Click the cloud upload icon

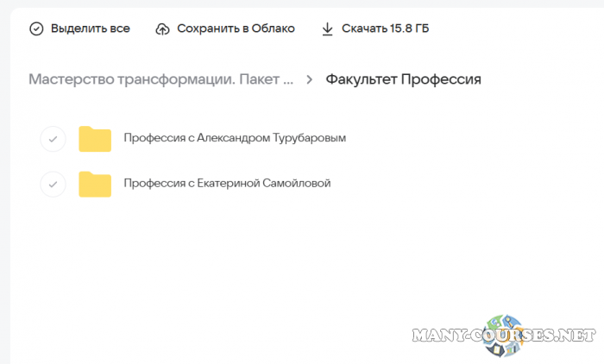tap(163, 29)
